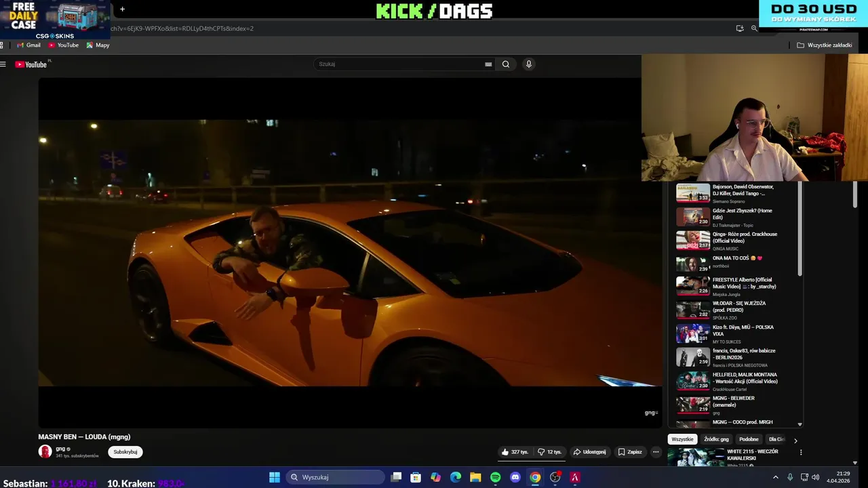Save the video with Zapisz

tap(630, 452)
